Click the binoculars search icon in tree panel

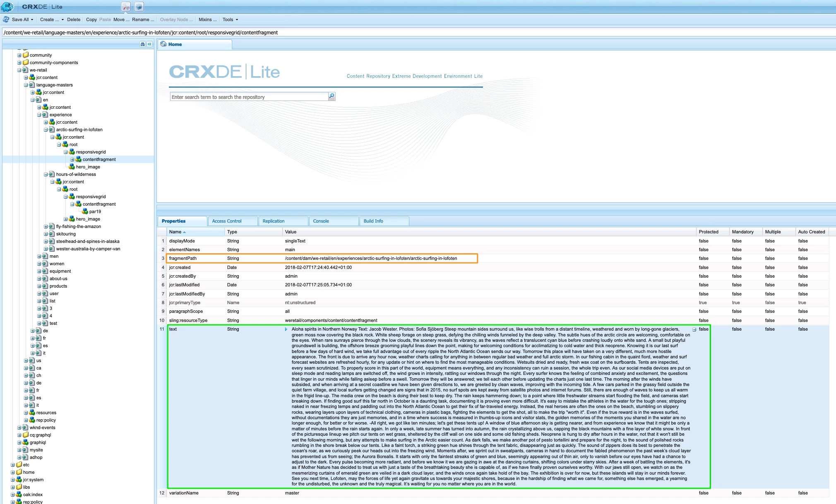pyautogui.click(x=142, y=44)
